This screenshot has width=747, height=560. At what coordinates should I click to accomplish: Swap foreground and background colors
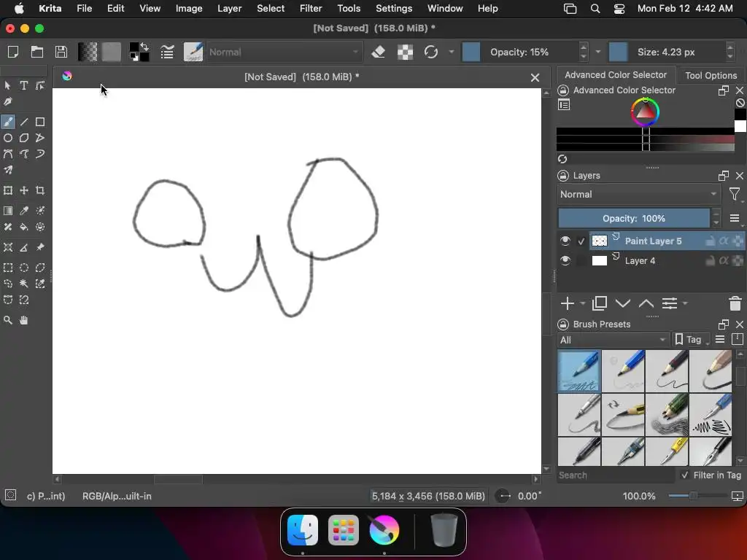(144, 47)
